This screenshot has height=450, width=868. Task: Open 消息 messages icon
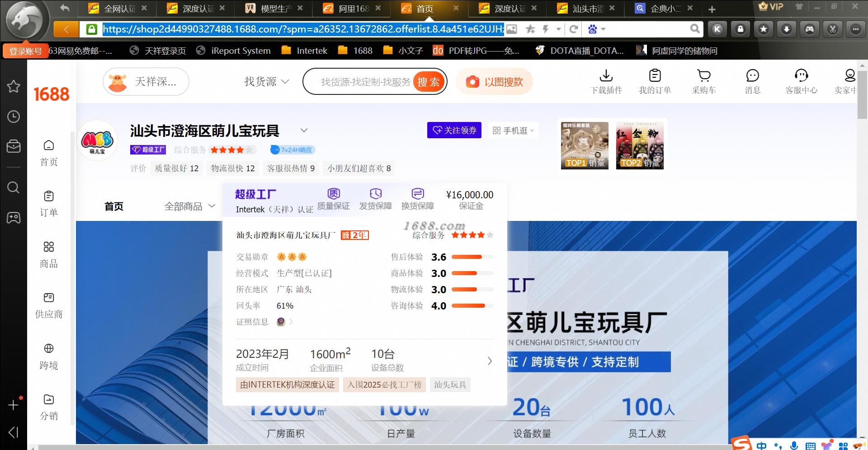[x=752, y=82]
